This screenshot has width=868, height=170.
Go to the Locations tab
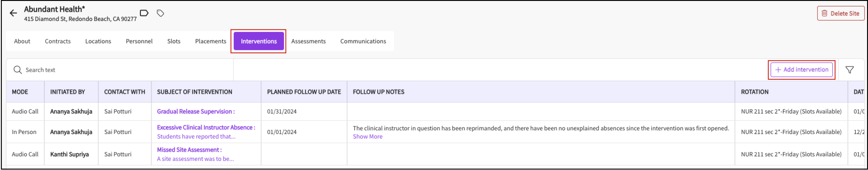pos(98,41)
